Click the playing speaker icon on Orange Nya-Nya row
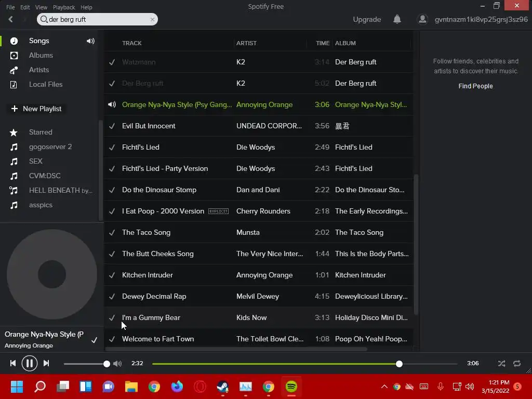532x399 pixels. (x=112, y=104)
